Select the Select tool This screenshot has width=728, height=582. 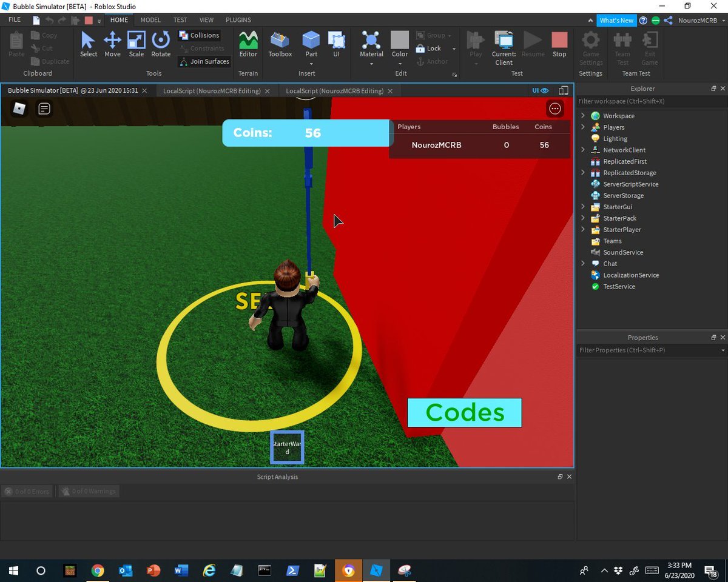(89, 44)
